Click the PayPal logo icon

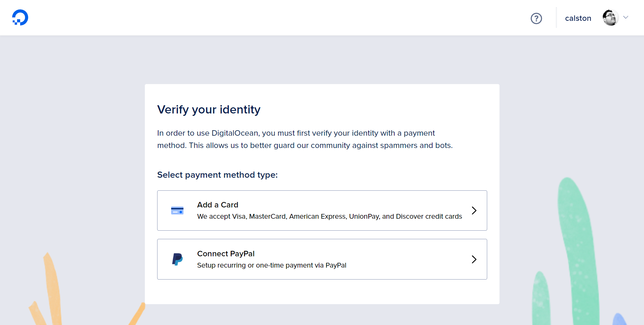coord(177,259)
